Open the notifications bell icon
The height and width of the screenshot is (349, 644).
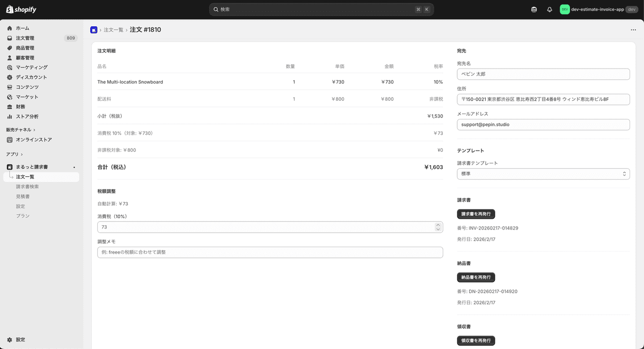coord(550,10)
